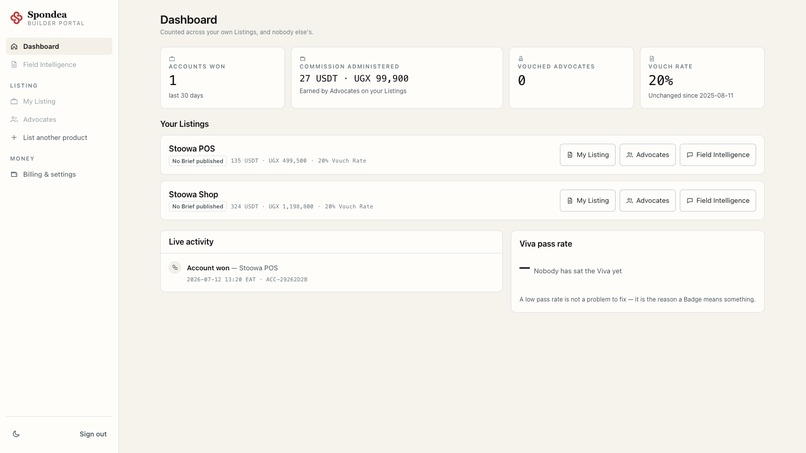Viewport: 806px width, 453px height.
Task: Click the Billing & settings card icon
Action: 14,174
